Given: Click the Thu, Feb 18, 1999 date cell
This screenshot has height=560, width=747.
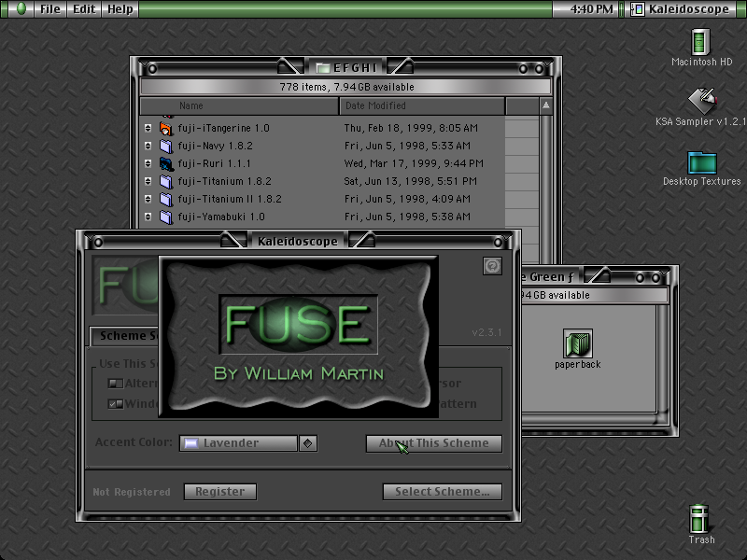Looking at the screenshot, I should pos(411,128).
